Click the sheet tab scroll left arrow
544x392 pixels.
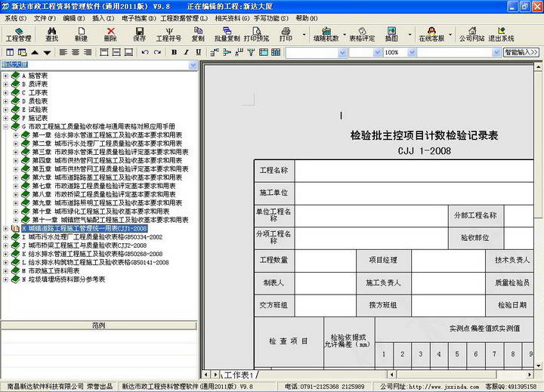pos(206,375)
